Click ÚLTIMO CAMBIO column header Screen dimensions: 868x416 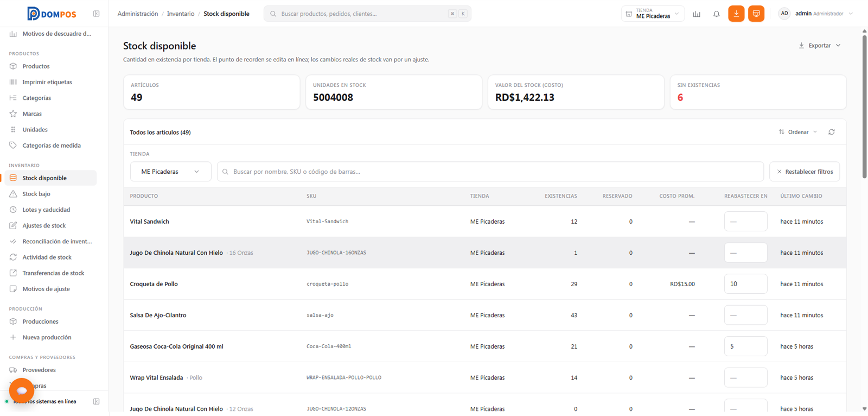tap(801, 196)
